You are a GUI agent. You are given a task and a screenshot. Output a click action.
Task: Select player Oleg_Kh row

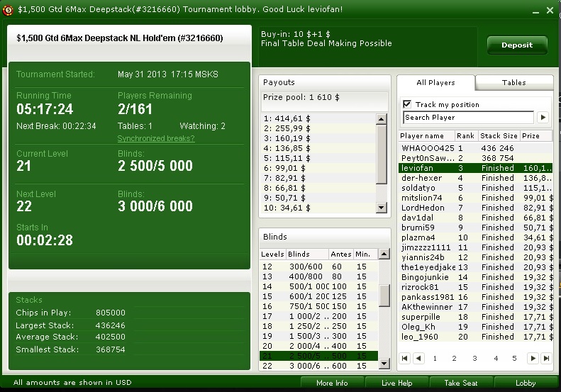pyautogui.click(x=475, y=327)
